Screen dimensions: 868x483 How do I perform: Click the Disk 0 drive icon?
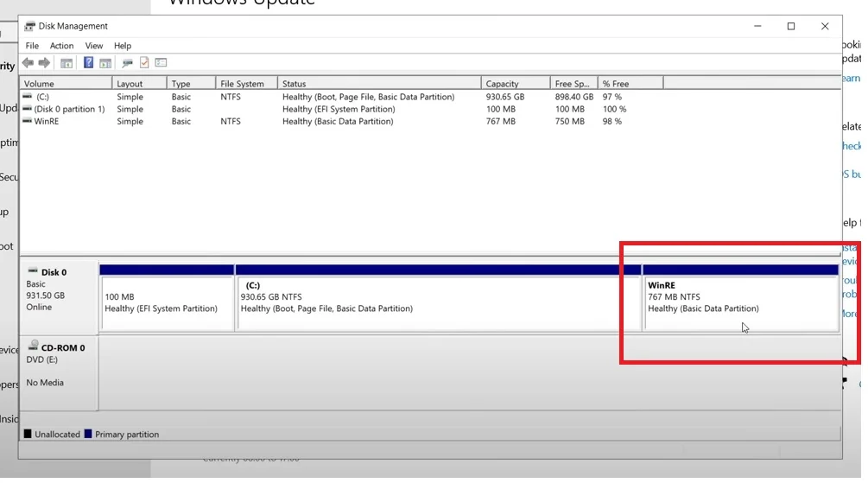coord(33,270)
